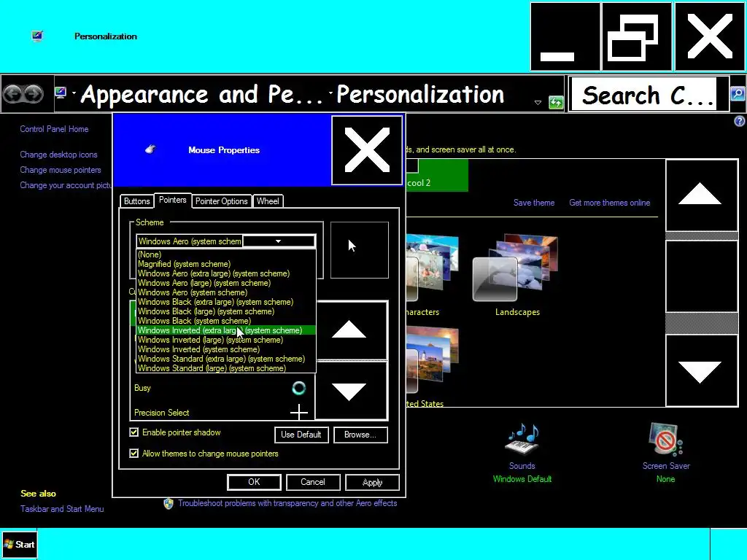This screenshot has height=560, width=747.
Task: Select (None) in the scheme list
Action: tap(226, 254)
